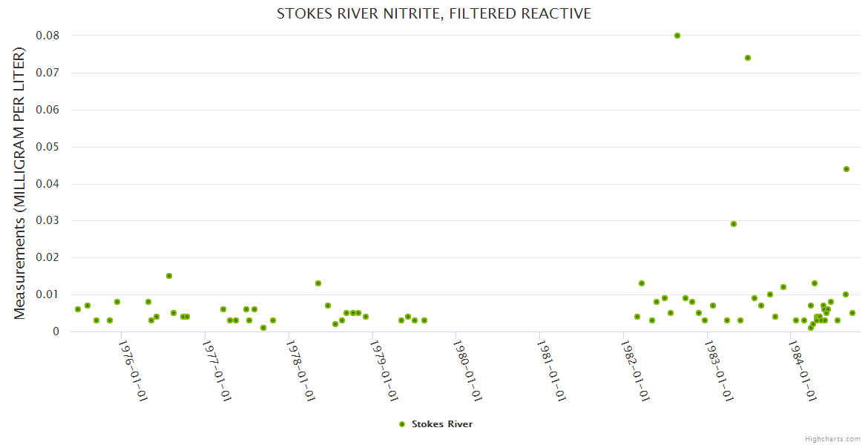Click the leftmost data point on chart

(78, 309)
